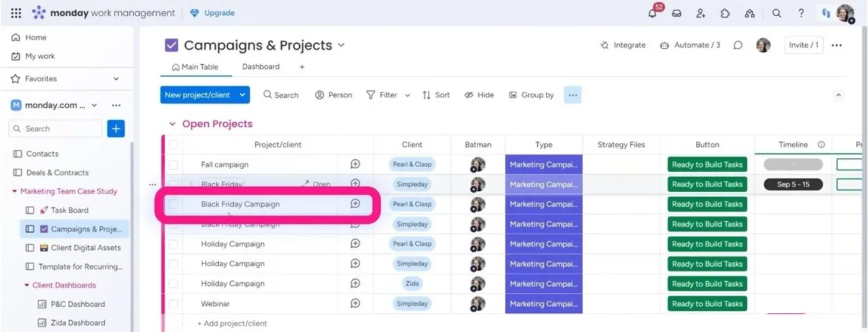Click the Pearl & Clasp tag in Fall campaign row
Screen dimensions: 868x332
point(412,165)
